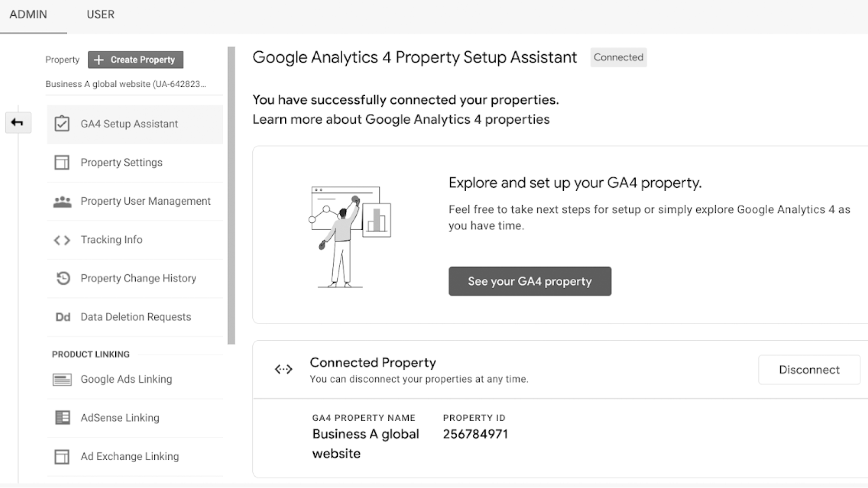Click the See your GA4 property button
868x488 pixels.
pos(530,281)
